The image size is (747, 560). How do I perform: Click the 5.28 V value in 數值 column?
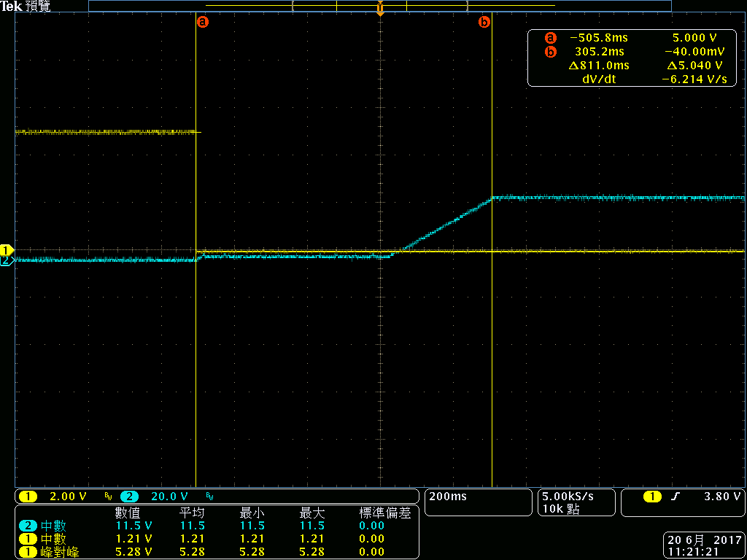(x=134, y=553)
